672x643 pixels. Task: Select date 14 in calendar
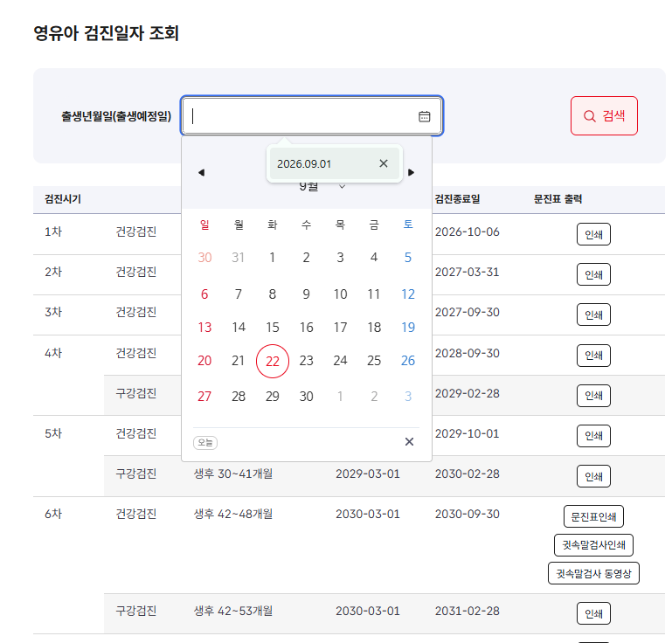coord(239,328)
